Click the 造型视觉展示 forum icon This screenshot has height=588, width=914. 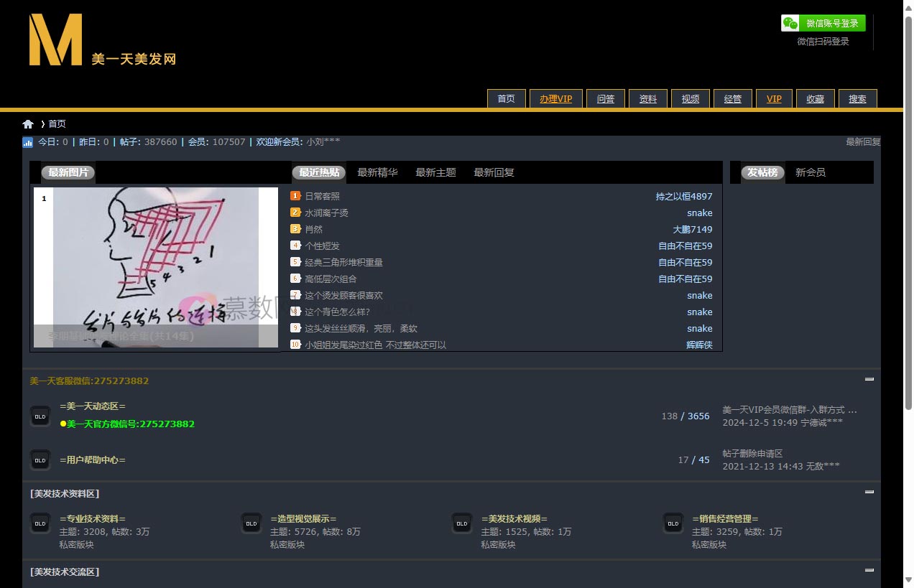pos(251,523)
